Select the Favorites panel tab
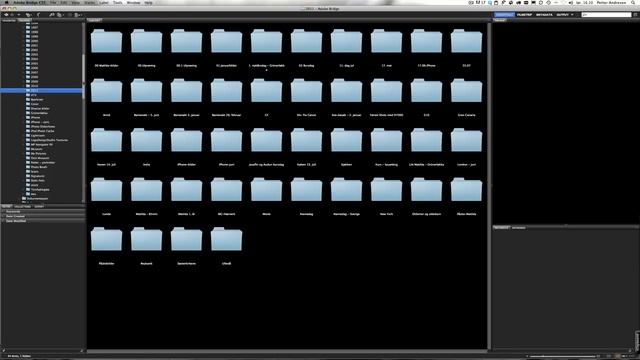The image size is (640, 360). (9, 20)
